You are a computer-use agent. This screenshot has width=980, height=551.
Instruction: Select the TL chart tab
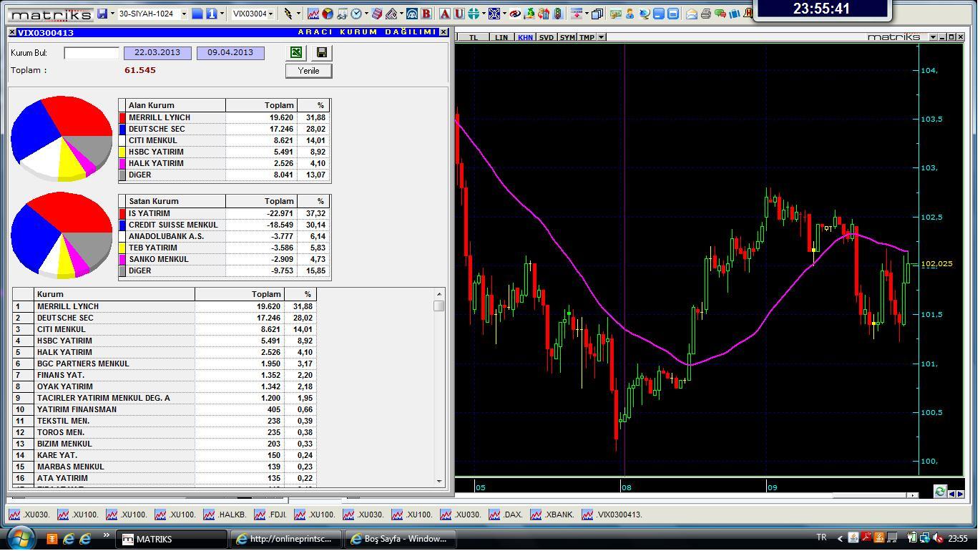click(x=473, y=37)
